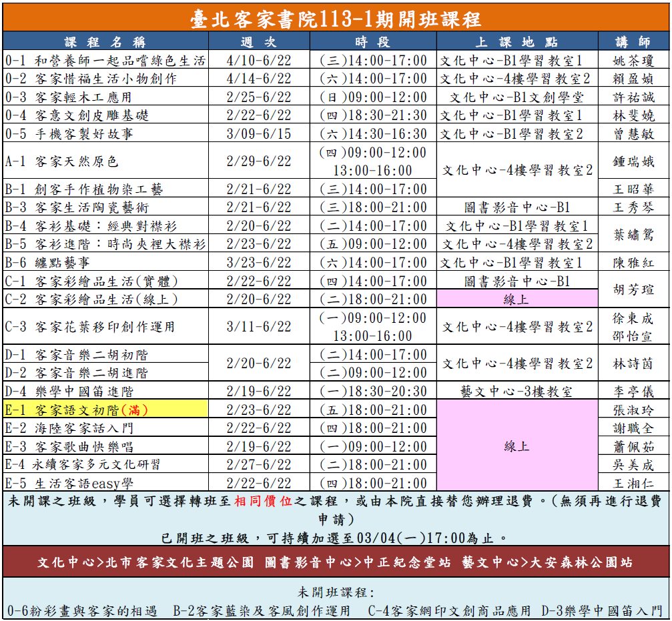672x621 pixels.
Task: Select course A-1 客家天然原色
Action: coord(61,161)
